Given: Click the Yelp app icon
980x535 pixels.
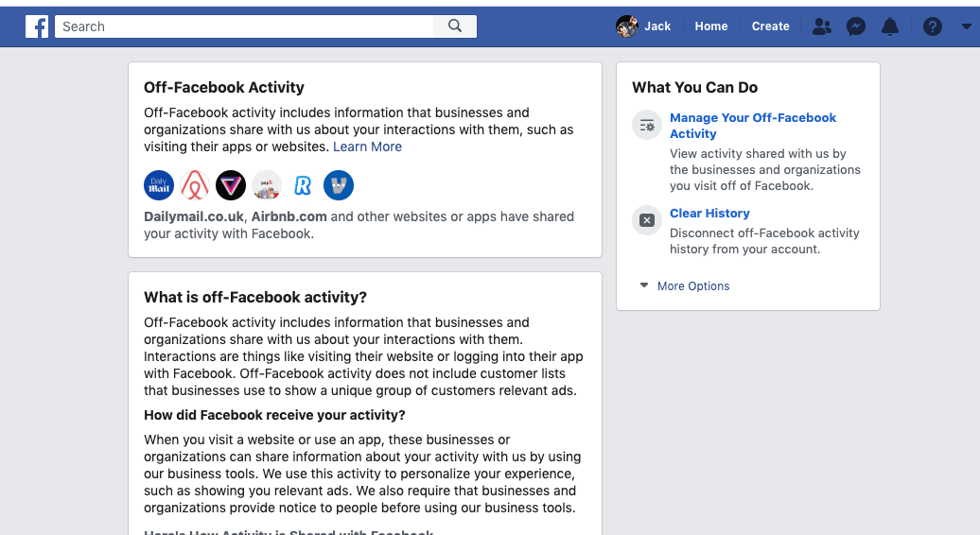Looking at the screenshot, I should tap(267, 185).
